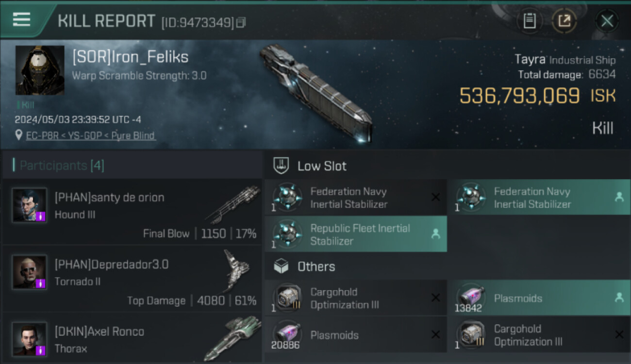This screenshot has width=631, height=364.
Task: Open the kill report clipboard icon
Action: pos(530,21)
